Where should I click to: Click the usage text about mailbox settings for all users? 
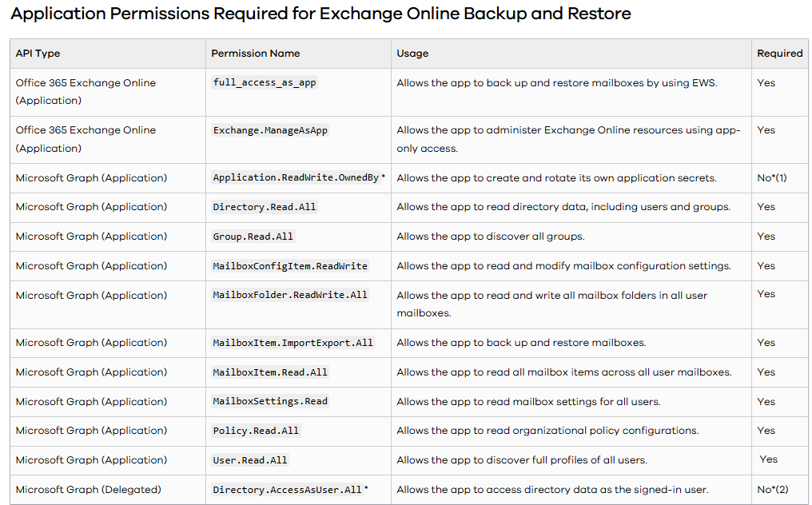[529, 402]
